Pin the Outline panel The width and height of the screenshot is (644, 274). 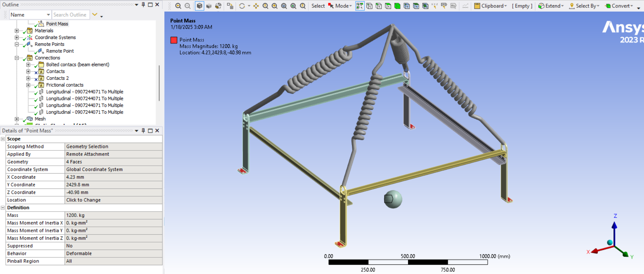click(143, 5)
